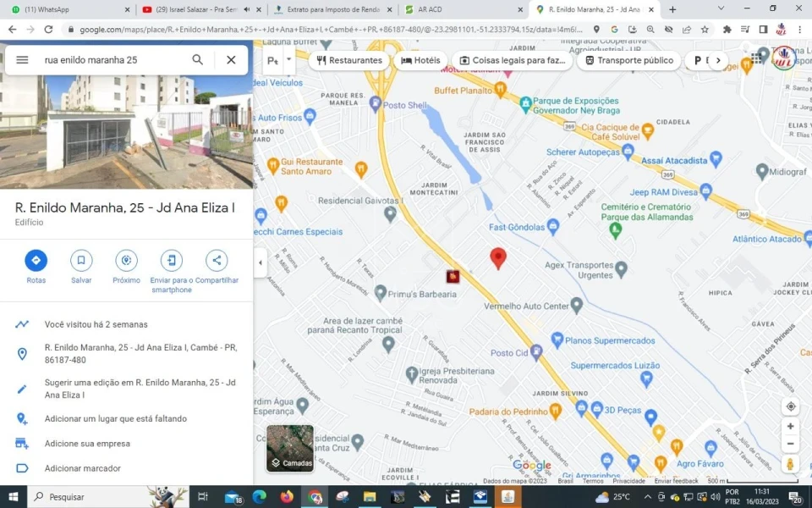Filter map by Restaurantes
The height and width of the screenshot is (508, 812).
(349, 60)
